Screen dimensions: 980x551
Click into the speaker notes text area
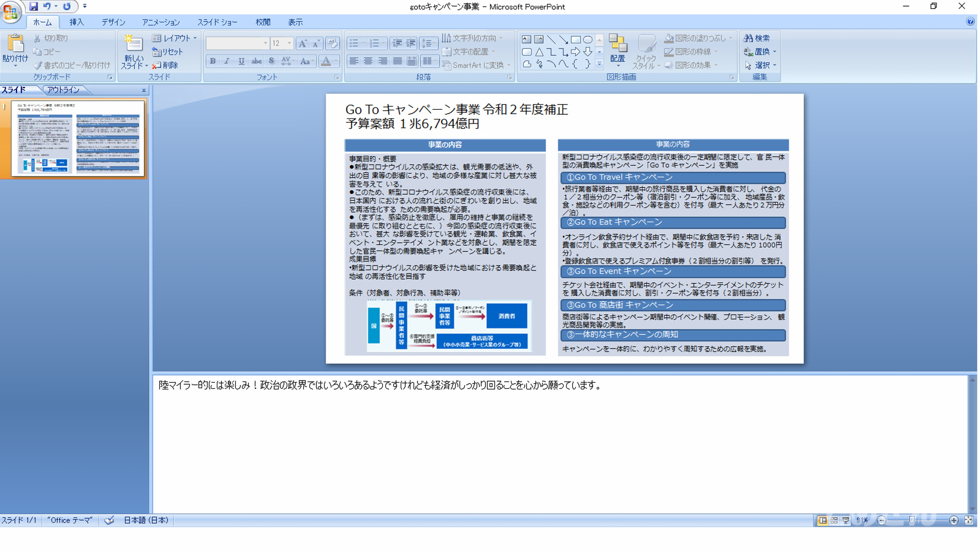click(x=560, y=444)
